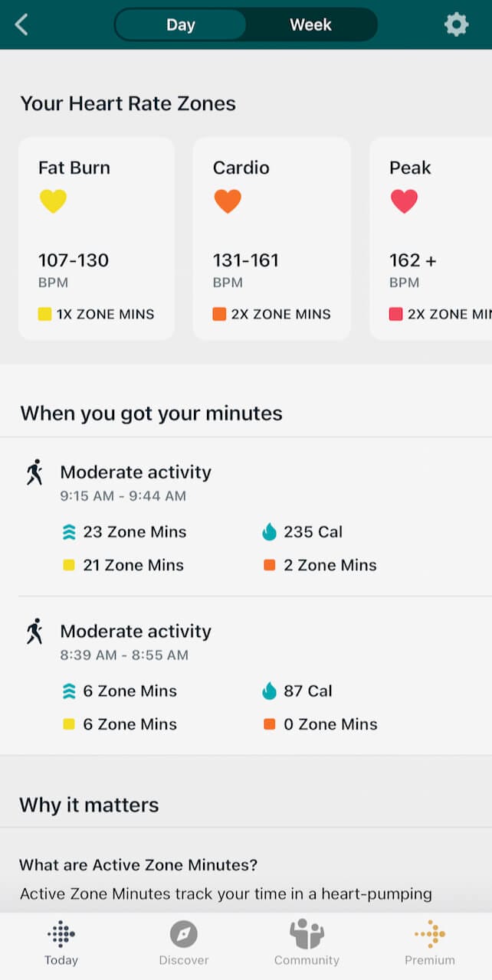This screenshot has width=492, height=980.
Task: Go back using the back arrow
Action: [x=21, y=24]
